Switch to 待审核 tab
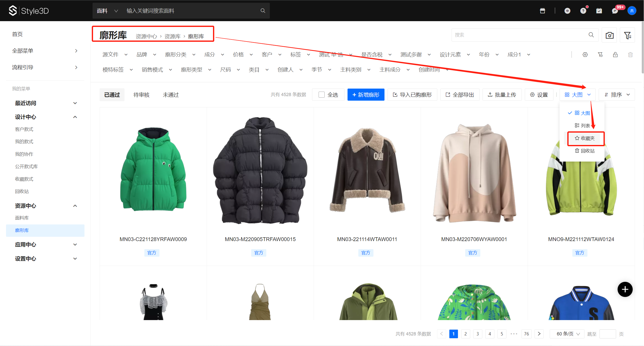Screen dimensions: 644x346 (x=141, y=95)
